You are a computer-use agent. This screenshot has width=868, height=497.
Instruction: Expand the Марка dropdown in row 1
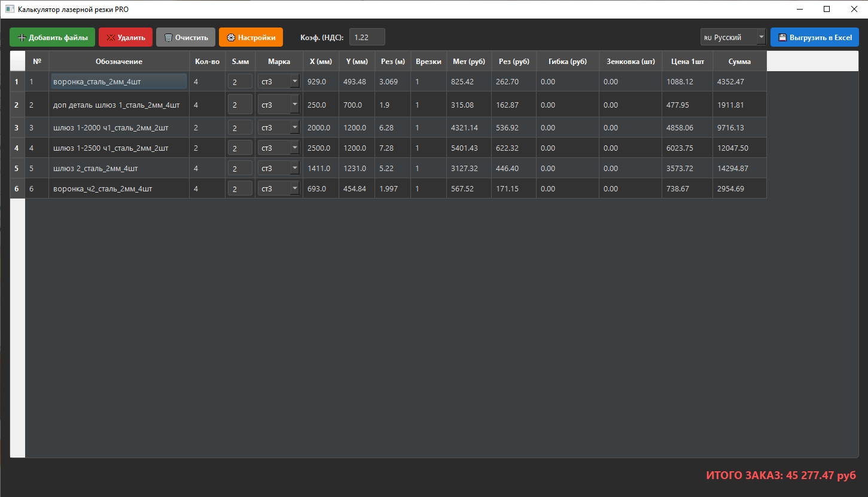pyautogui.click(x=294, y=81)
